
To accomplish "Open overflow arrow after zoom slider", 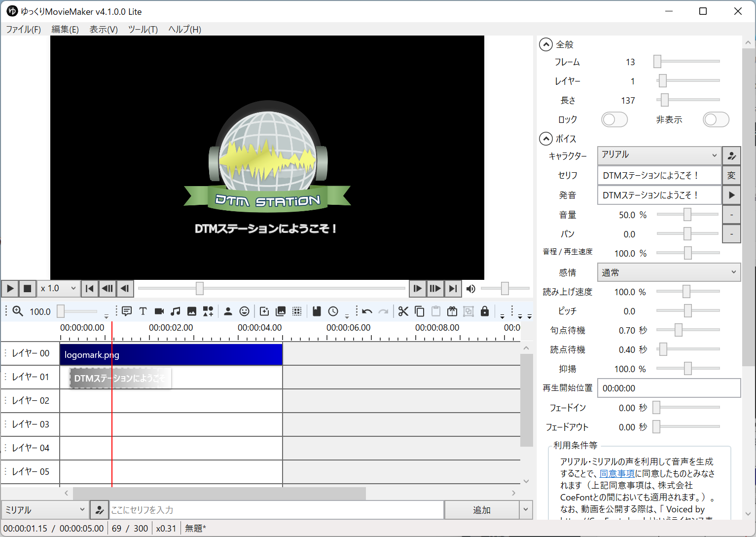I will [106, 316].
